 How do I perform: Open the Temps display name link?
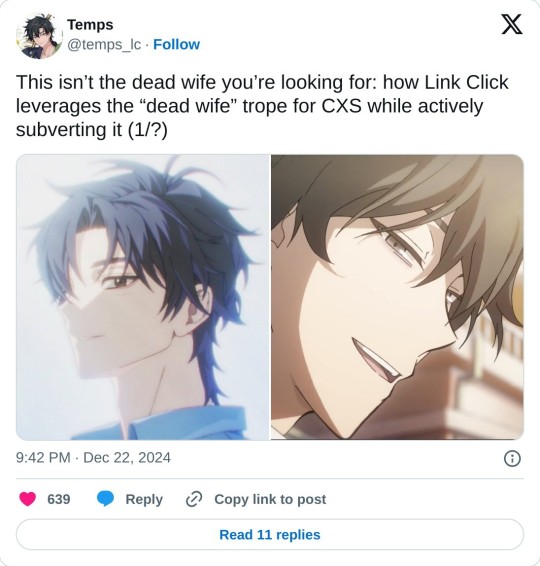pos(90,25)
